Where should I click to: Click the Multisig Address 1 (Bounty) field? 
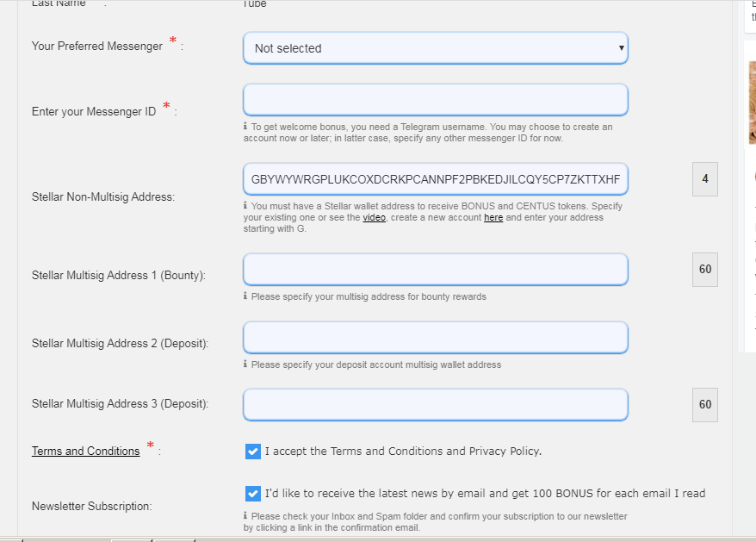click(x=435, y=270)
